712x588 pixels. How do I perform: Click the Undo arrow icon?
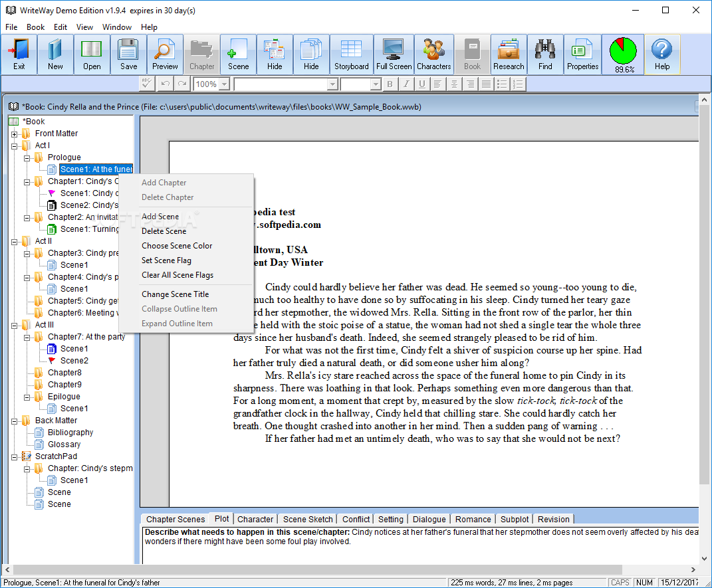point(166,84)
